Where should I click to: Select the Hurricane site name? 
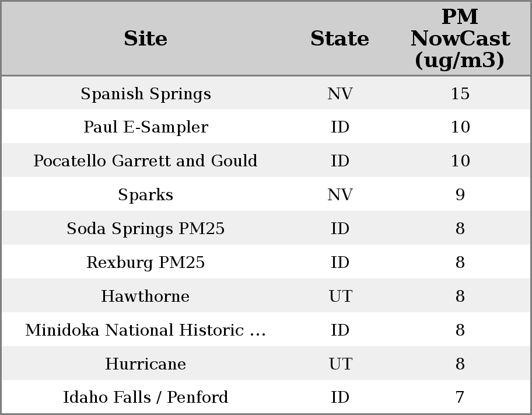click(145, 364)
